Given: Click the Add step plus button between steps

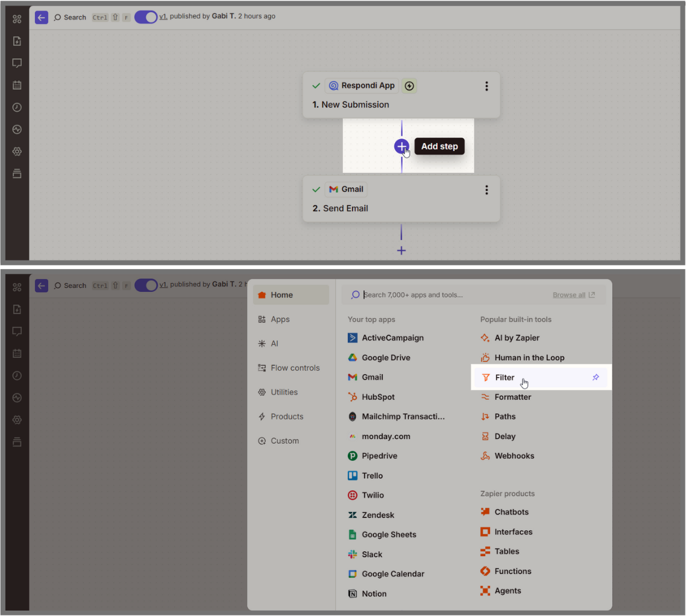Looking at the screenshot, I should (401, 146).
